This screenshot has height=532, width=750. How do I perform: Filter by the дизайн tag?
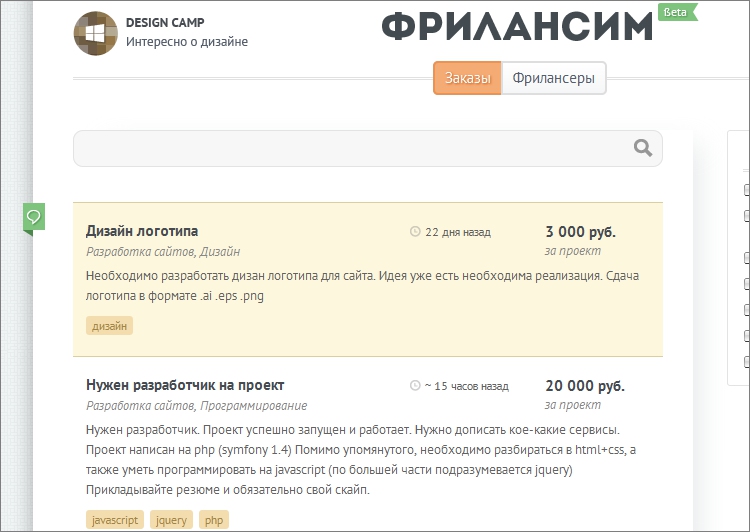pos(110,326)
